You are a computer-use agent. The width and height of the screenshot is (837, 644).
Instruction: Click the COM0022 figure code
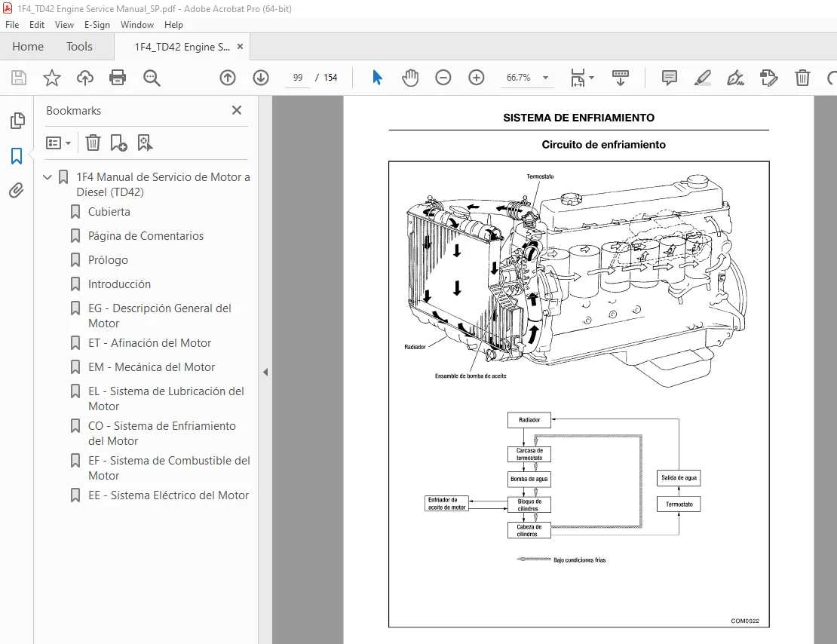(x=745, y=621)
